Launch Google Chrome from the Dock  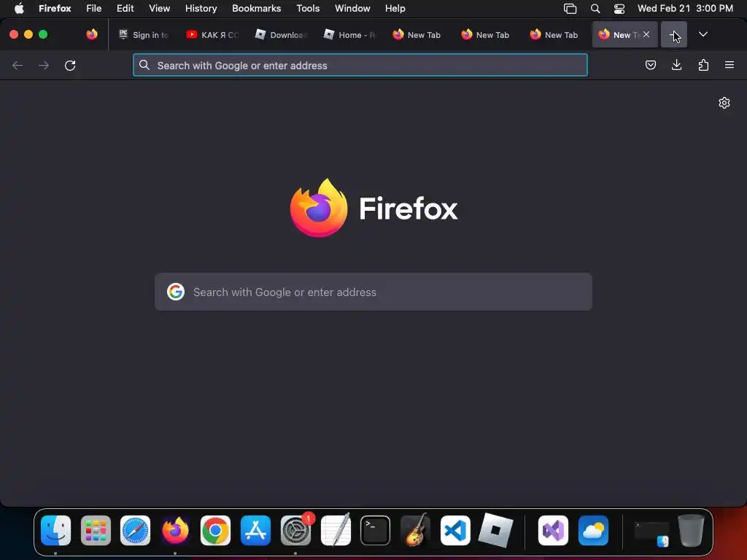click(x=215, y=531)
